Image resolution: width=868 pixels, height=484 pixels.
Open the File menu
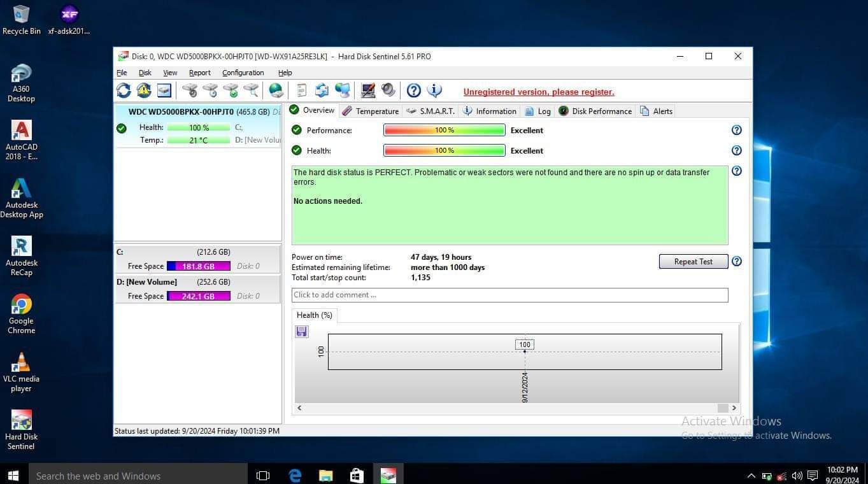click(122, 73)
